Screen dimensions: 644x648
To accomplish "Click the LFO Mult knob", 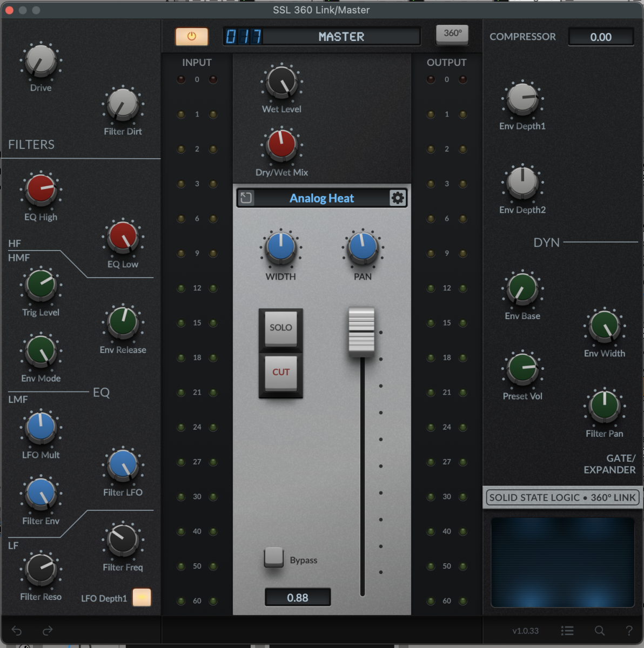I will click(x=41, y=428).
